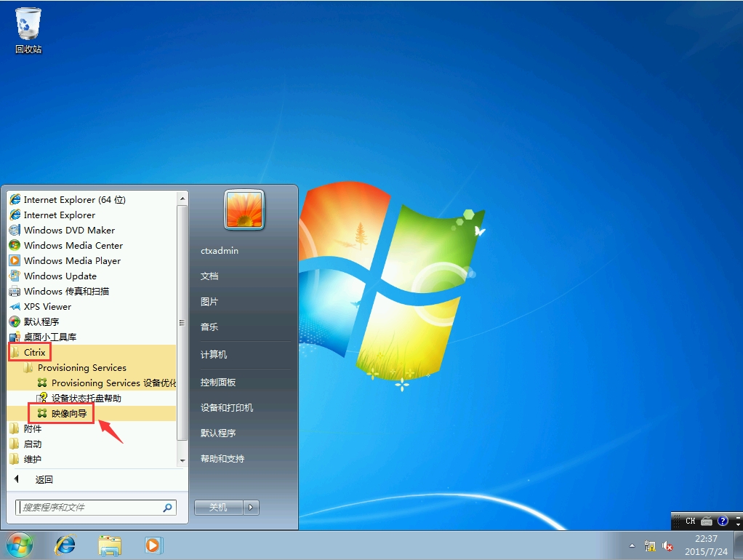Open XPS Viewer

click(92, 306)
